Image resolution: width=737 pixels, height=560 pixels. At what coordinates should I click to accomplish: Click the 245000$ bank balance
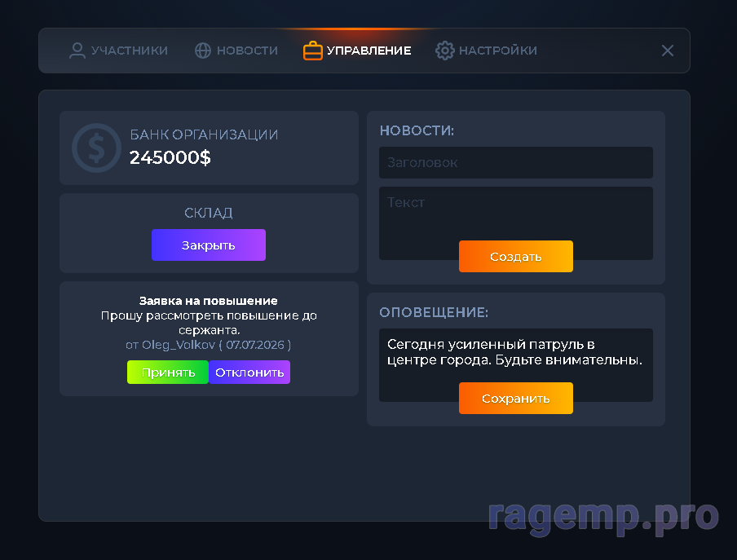coord(170,157)
